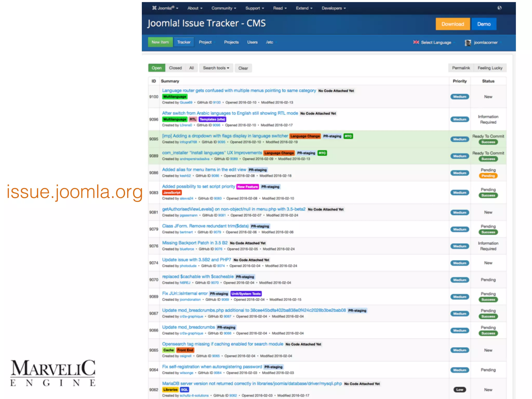
Task: Open issue 'Update issue with 3.5B2 and PHP7'
Action: coord(196,260)
